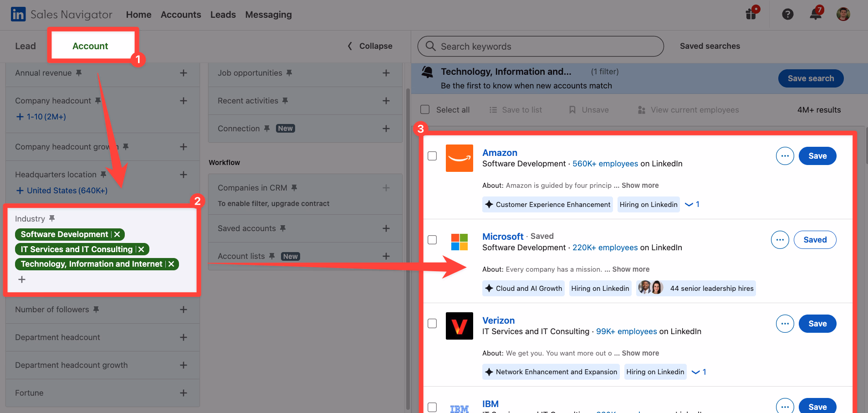This screenshot has width=868, height=413.
Task: Click the pin icon next to Number of followers
Action: pos(96,310)
